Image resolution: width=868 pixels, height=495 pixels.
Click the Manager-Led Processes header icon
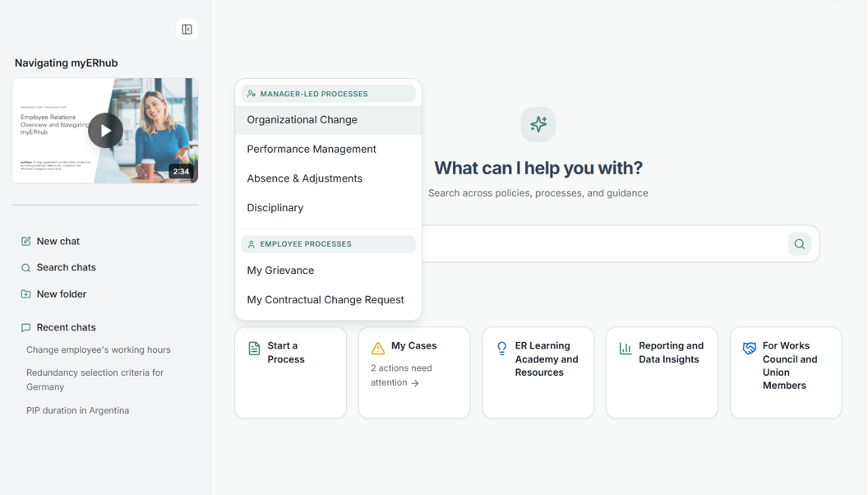pyautogui.click(x=252, y=94)
